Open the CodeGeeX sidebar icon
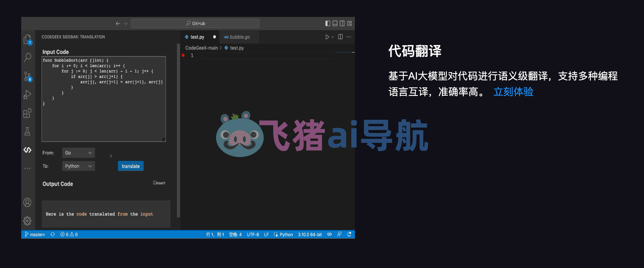The image size is (644, 268). (x=27, y=150)
